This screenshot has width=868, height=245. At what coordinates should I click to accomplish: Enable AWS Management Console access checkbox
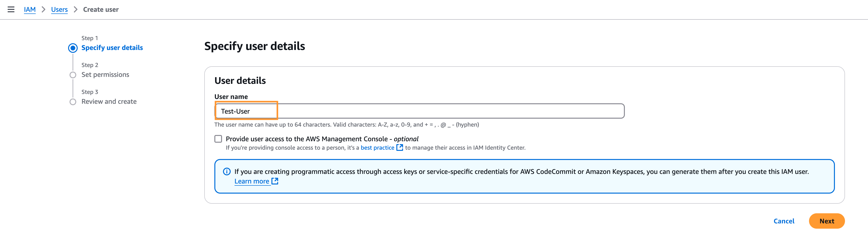click(218, 139)
